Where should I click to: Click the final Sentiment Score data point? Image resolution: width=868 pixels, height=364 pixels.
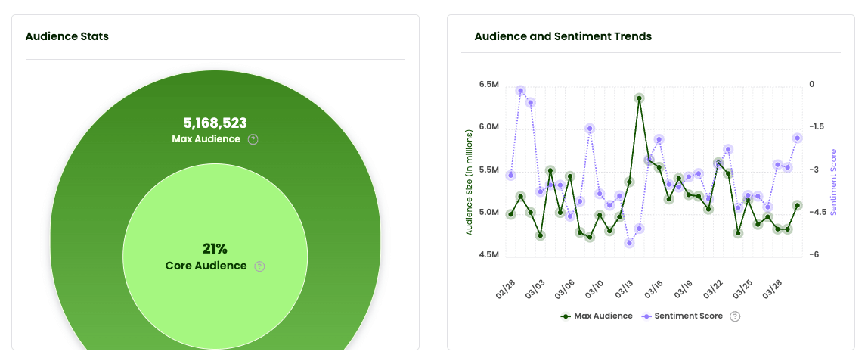[x=797, y=138]
